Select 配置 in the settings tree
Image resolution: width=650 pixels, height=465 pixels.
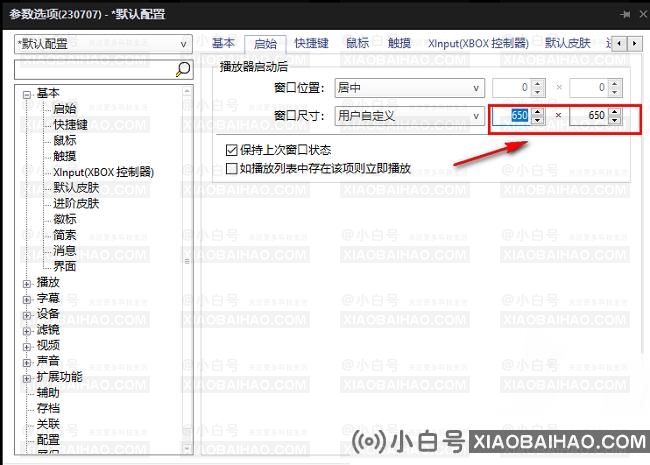pyautogui.click(x=48, y=439)
